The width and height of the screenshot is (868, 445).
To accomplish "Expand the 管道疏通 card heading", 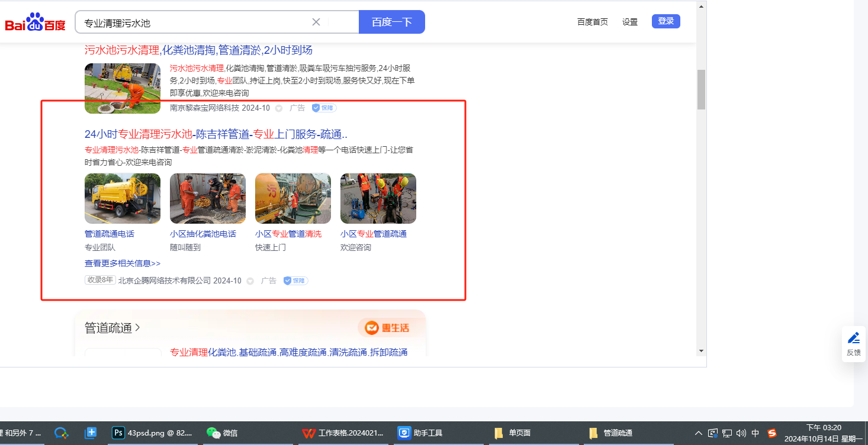I will pyautogui.click(x=112, y=328).
